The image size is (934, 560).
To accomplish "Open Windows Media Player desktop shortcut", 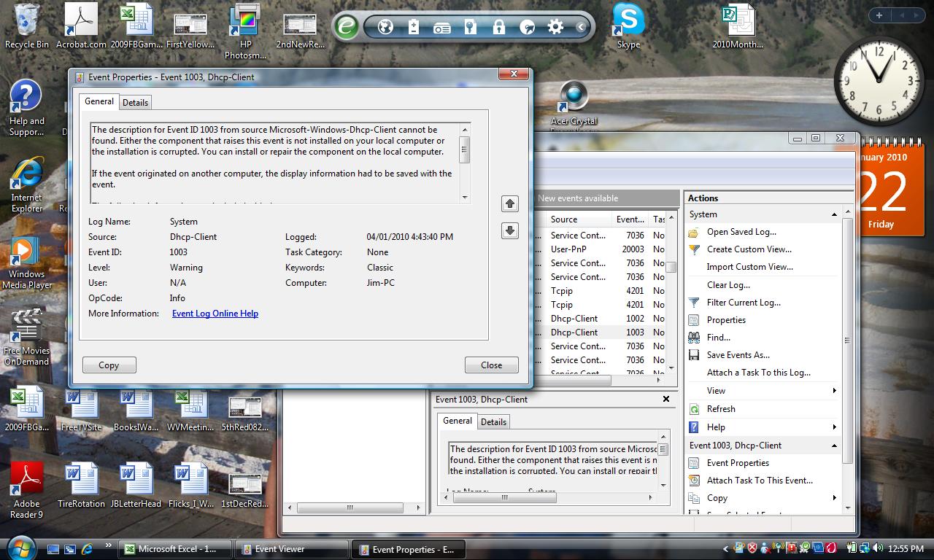I will (27, 262).
